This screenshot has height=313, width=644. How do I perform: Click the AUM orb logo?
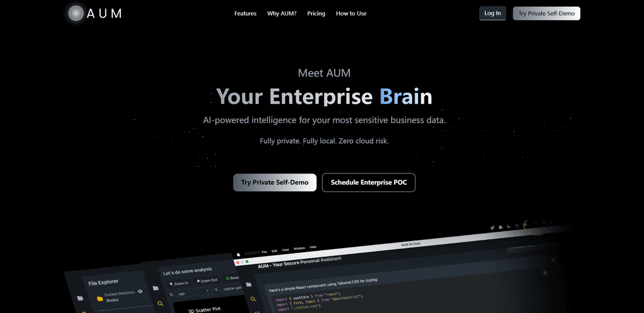pyautogui.click(x=76, y=13)
